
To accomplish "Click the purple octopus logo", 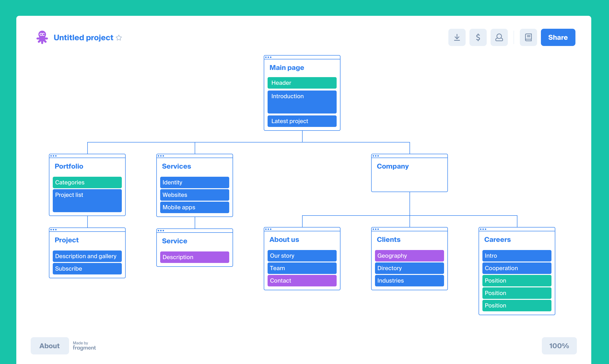I will pos(42,37).
